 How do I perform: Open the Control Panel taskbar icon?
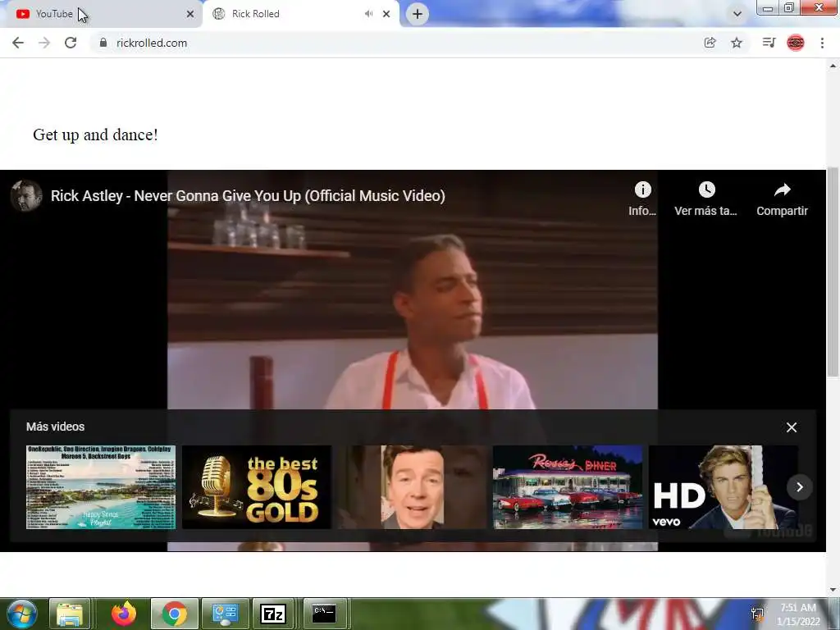click(x=225, y=614)
